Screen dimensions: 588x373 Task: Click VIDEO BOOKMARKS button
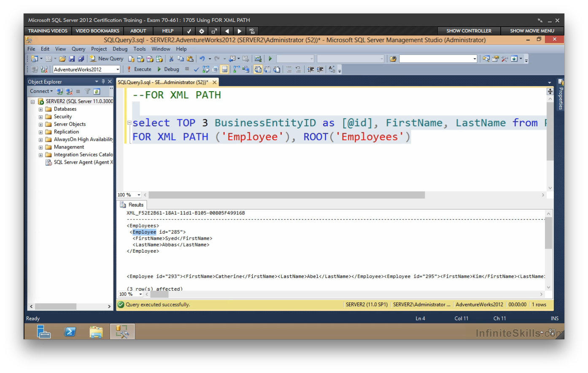pos(97,31)
